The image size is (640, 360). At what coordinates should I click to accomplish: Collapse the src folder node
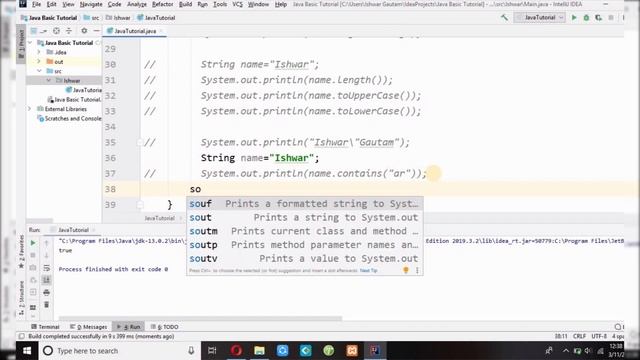[39, 71]
